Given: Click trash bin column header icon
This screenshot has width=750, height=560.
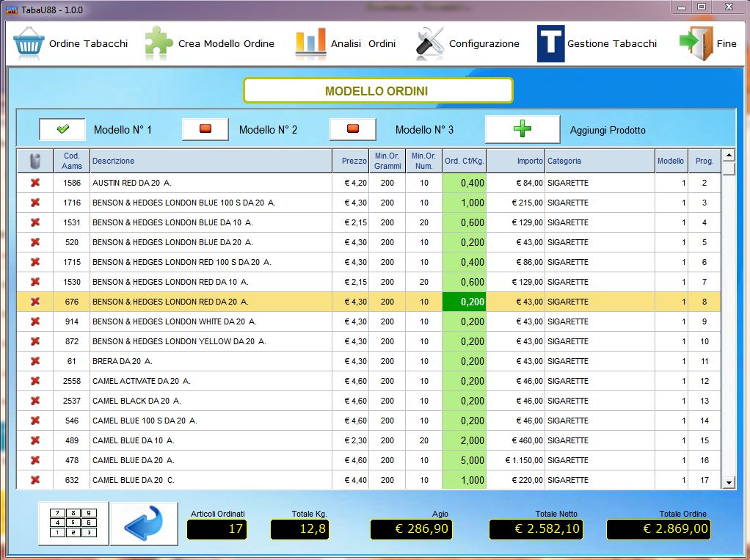Looking at the screenshot, I should click(x=35, y=161).
